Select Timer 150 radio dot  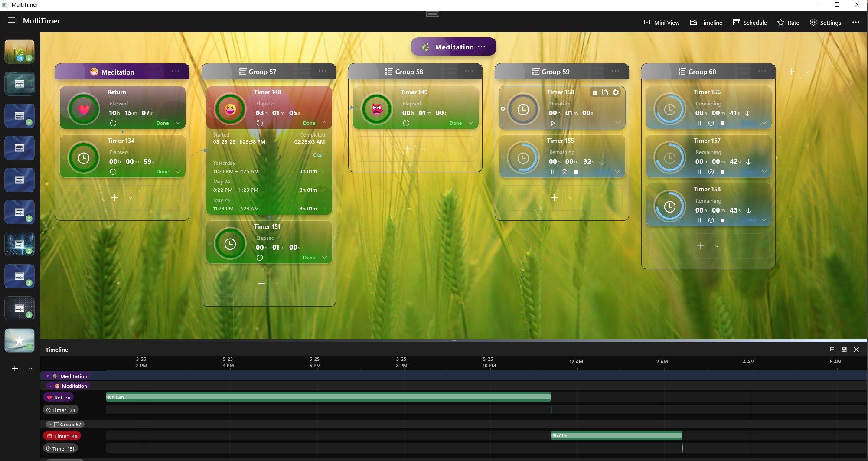503,109
